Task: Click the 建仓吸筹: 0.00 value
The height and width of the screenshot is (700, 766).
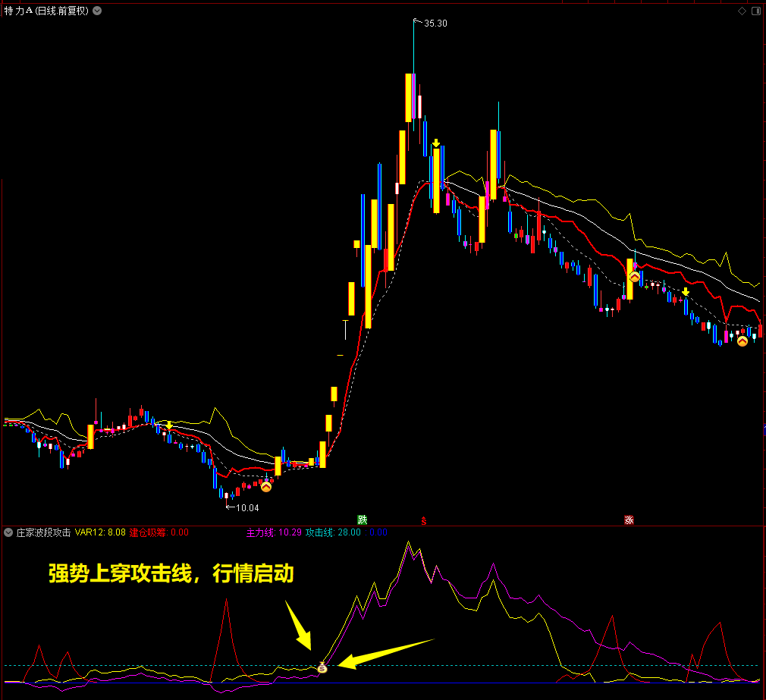Action: point(159,532)
